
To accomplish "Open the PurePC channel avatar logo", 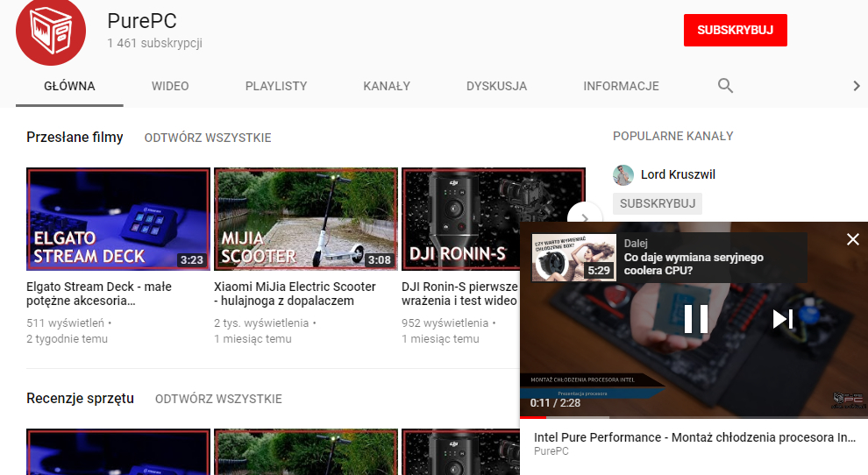I will pos(51,31).
